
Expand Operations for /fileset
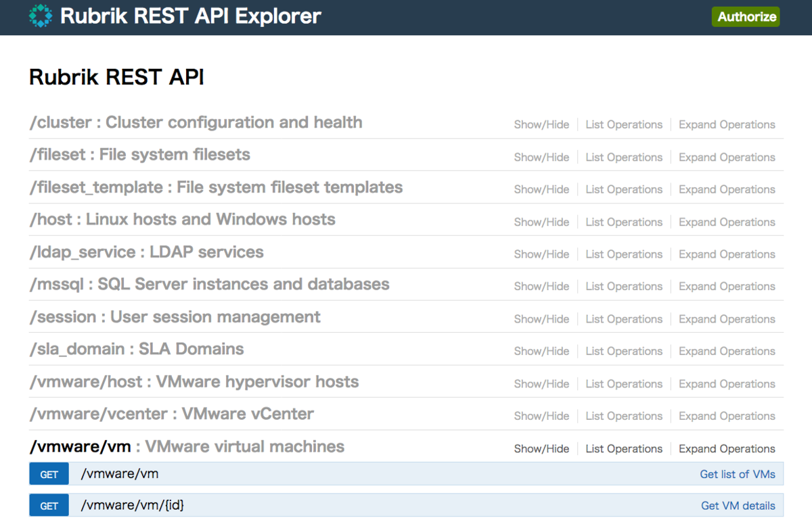click(x=727, y=157)
